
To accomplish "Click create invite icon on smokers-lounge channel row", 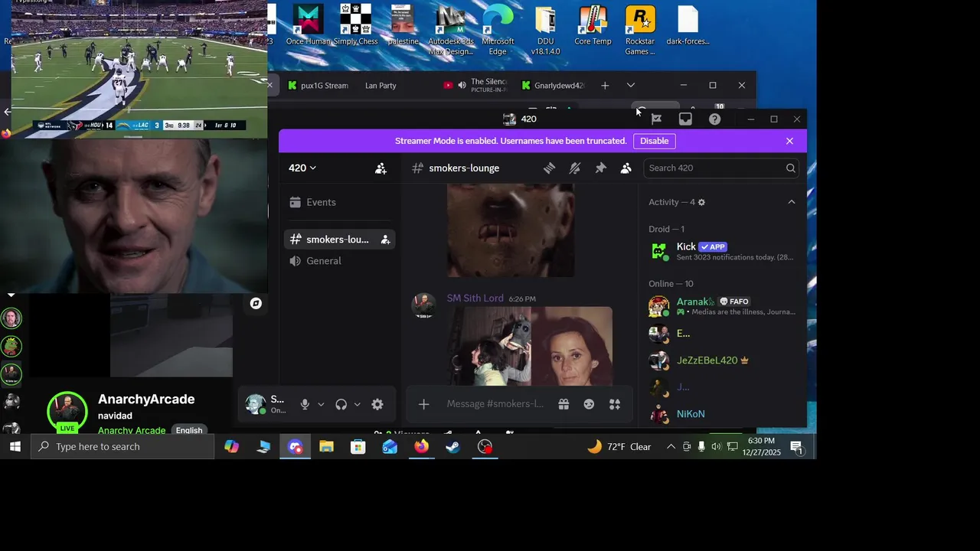I will pyautogui.click(x=386, y=240).
